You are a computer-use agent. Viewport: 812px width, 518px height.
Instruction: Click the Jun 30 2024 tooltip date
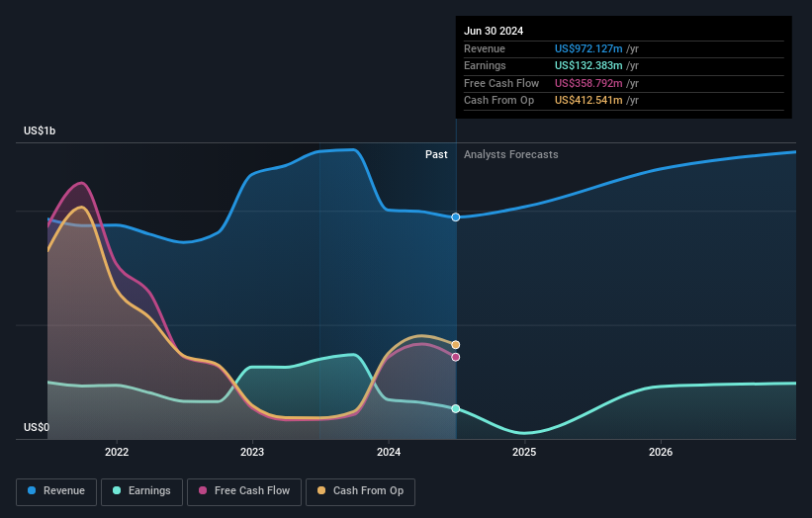[x=494, y=31]
